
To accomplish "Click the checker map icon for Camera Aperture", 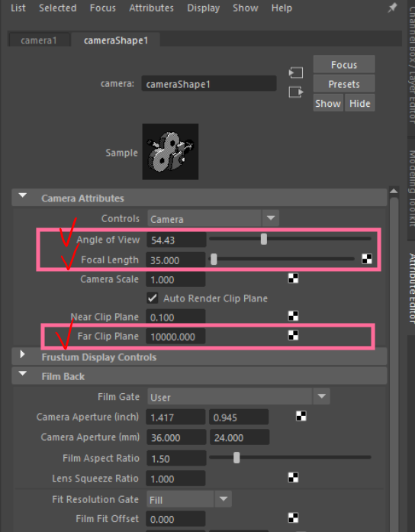I will tap(301, 416).
